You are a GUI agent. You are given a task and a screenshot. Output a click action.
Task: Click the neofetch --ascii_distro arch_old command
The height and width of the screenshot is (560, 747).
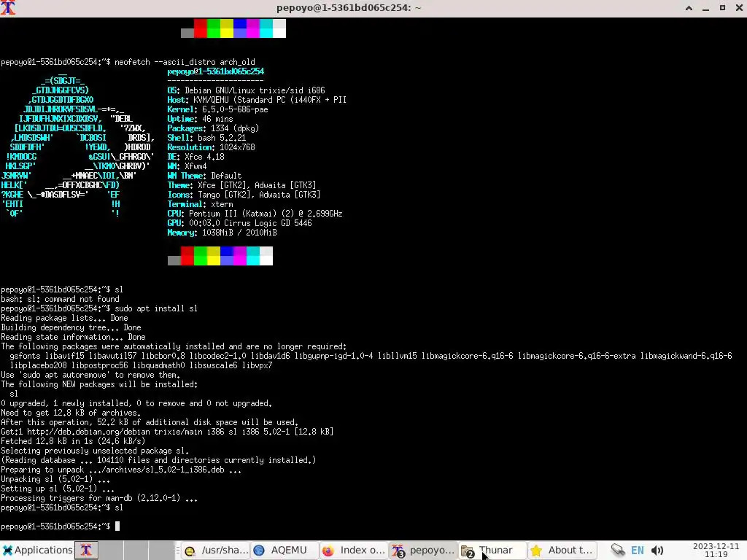[x=185, y=62]
